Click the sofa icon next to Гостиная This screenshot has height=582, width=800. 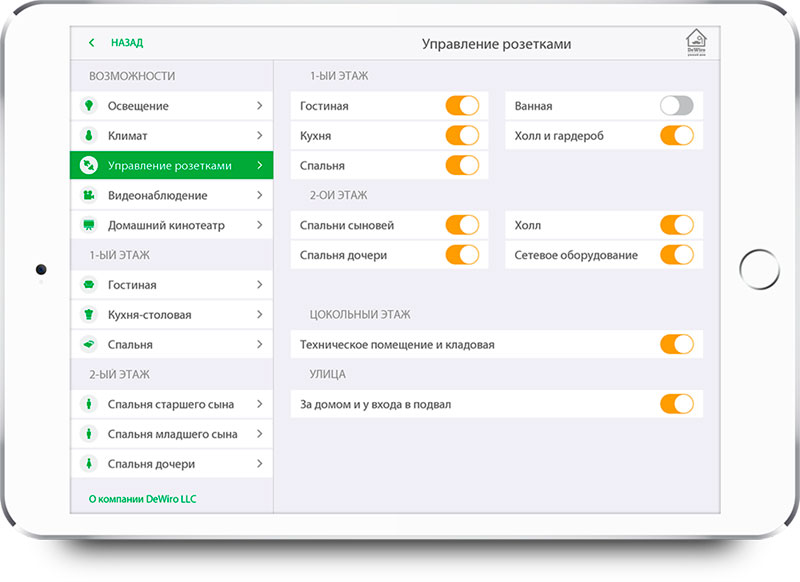click(x=89, y=285)
